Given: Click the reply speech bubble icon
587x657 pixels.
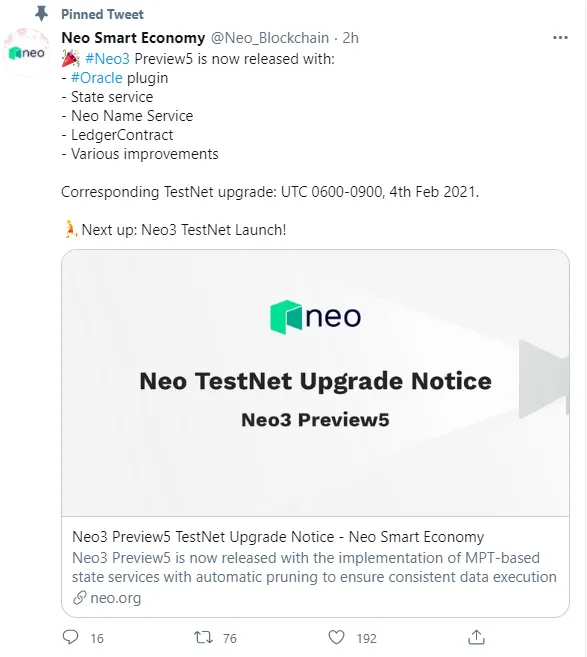Looking at the screenshot, I should 70,637.
